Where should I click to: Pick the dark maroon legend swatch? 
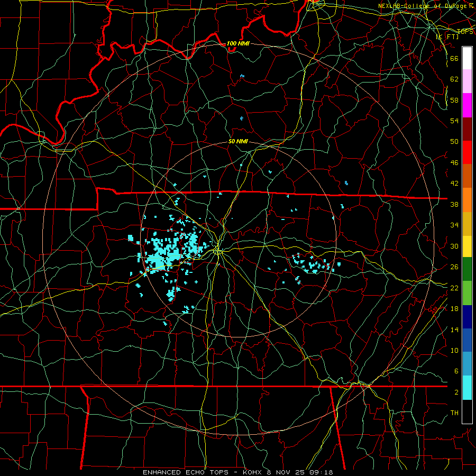467,129
